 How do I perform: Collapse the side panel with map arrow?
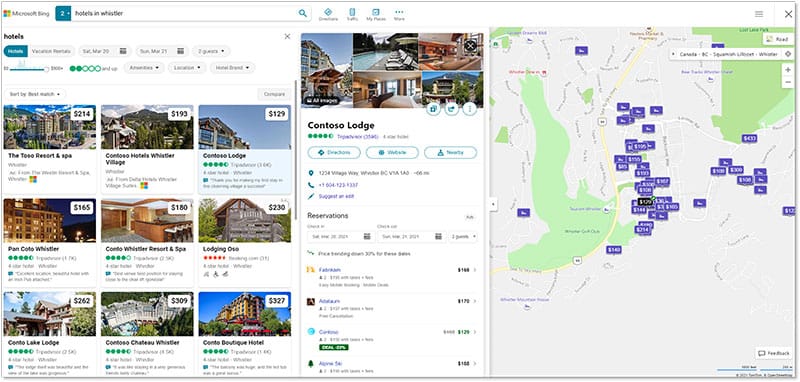pyautogui.click(x=493, y=204)
